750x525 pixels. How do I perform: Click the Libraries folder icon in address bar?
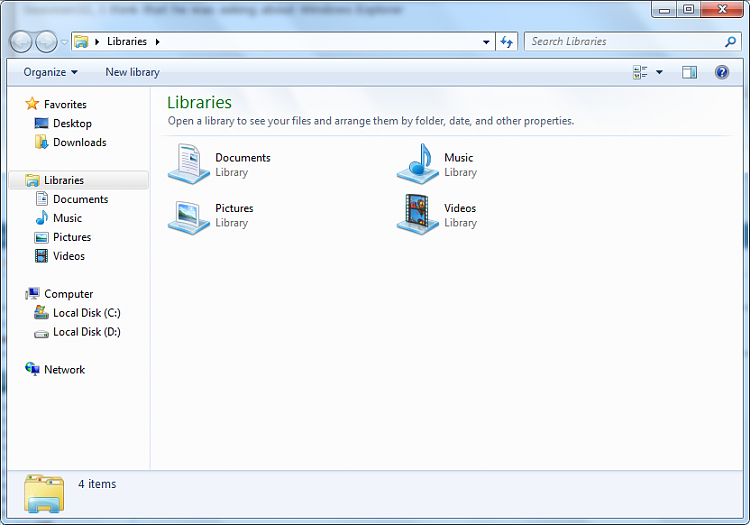pos(81,42)
